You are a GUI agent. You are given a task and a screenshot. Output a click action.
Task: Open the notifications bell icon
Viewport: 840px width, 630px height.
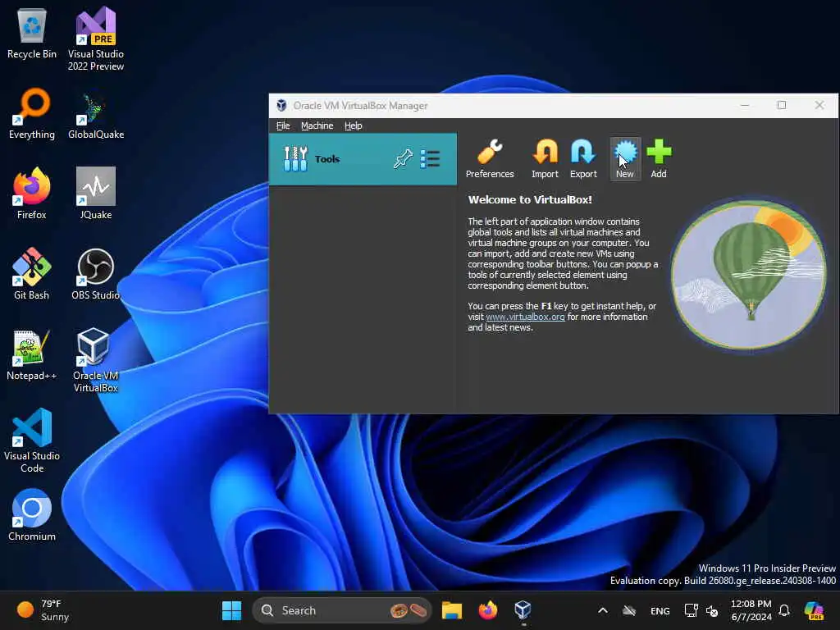tap(784, 610)
